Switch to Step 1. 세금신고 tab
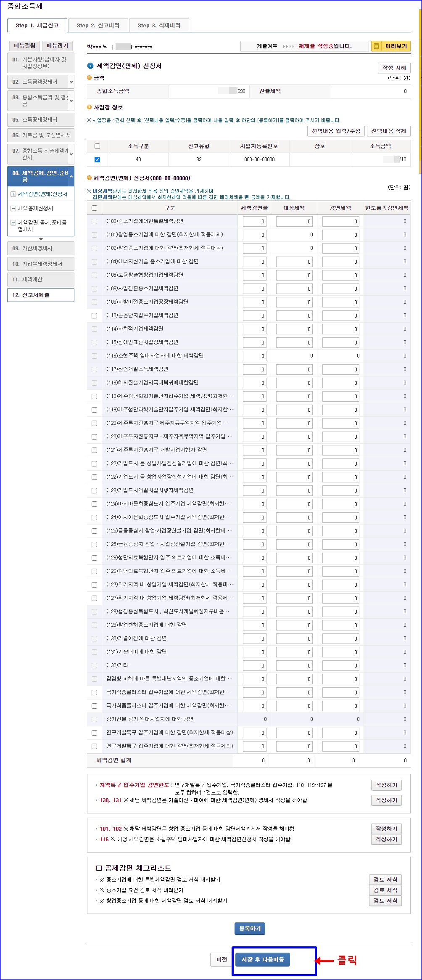The width and height of the screenshot is (422, 980). (x=37, y=26)
